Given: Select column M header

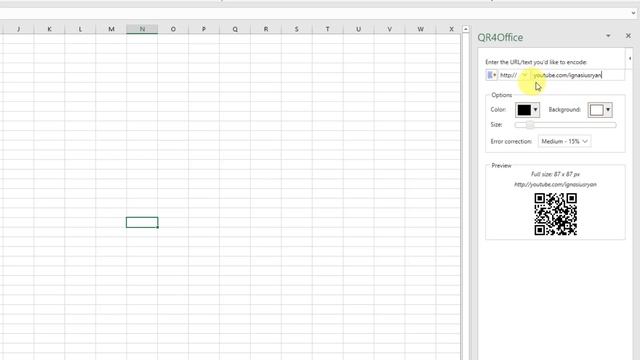Looking at the screenshot, I should (x=111, y=29).
